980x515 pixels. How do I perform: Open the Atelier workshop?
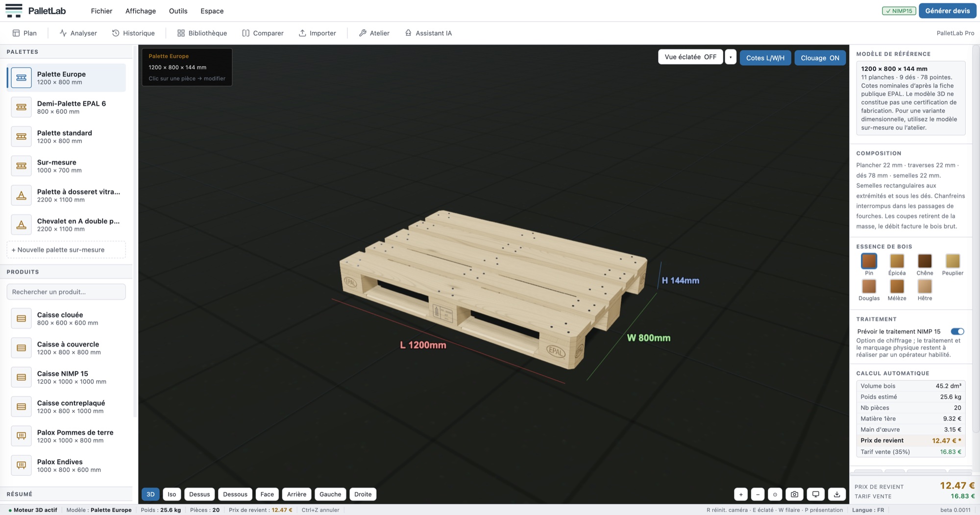pos(374,33)
